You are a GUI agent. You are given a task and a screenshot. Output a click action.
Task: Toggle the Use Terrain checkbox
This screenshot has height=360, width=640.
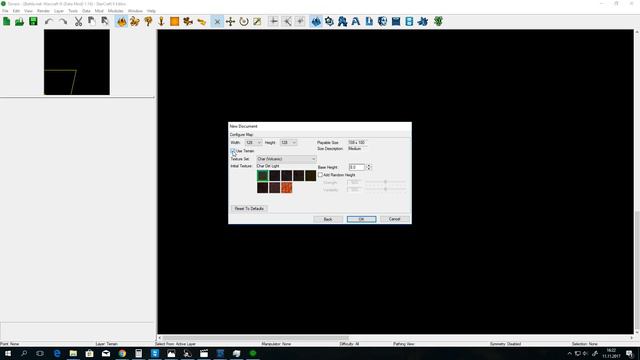pos(233,151)
